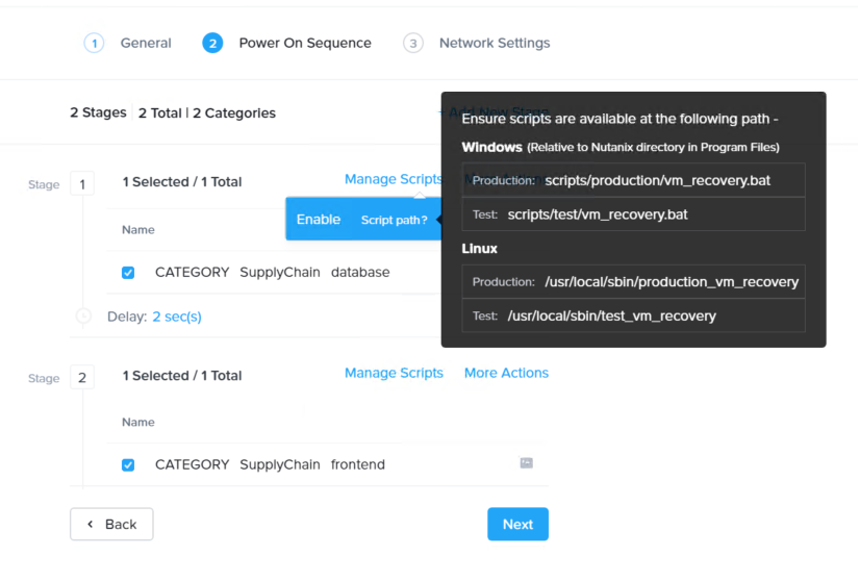Toggle the SupplyChain database checkbox
The image size is (858, 581).
128,272
